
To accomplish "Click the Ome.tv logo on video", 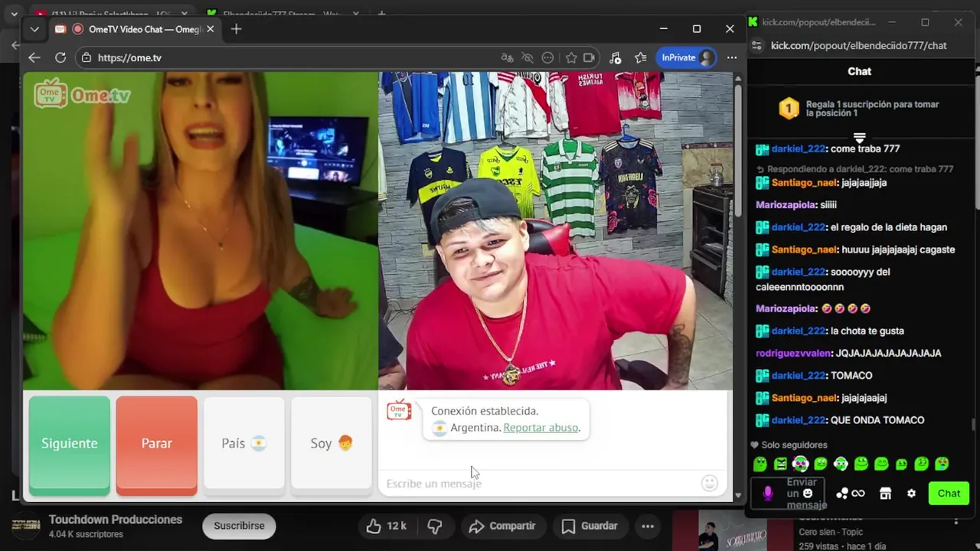I will click(x=83, y=94).
